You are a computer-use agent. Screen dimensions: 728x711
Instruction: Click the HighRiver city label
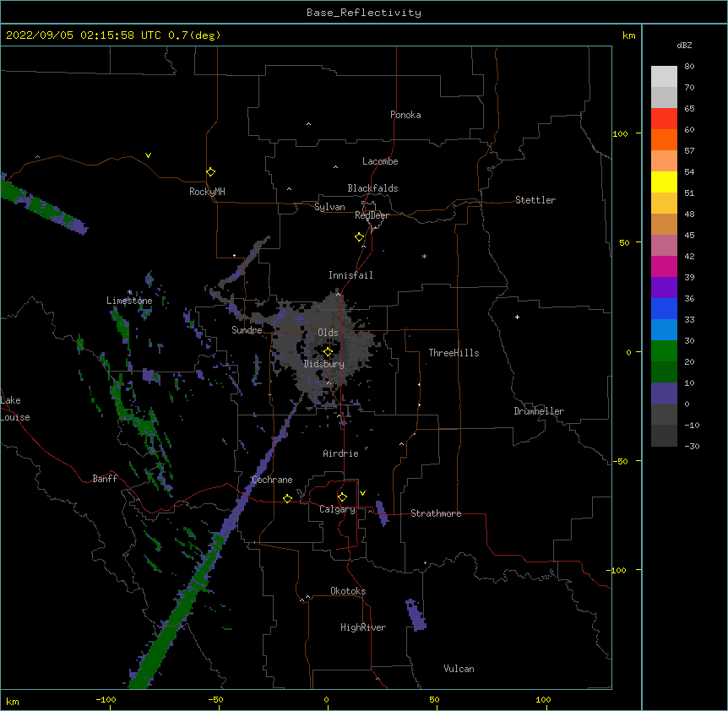(x=363, y=627)
